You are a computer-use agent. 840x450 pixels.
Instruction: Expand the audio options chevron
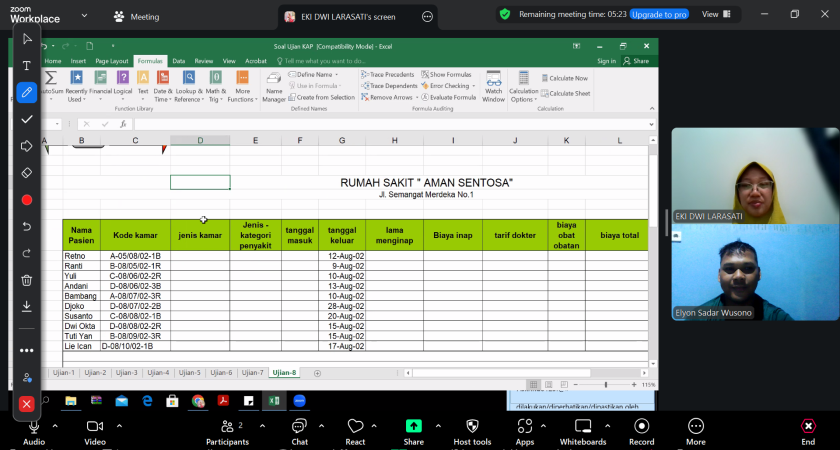(56, 425)
